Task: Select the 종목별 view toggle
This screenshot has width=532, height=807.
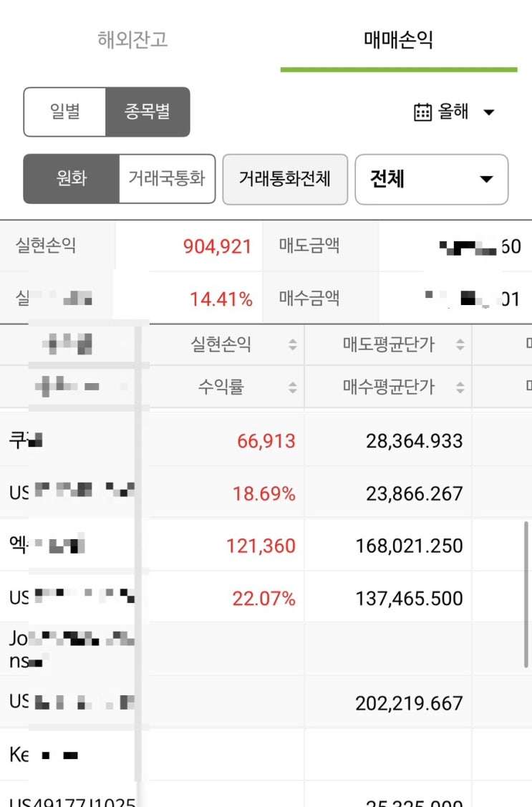Action: pyautogui.click(x=147, y=112)
